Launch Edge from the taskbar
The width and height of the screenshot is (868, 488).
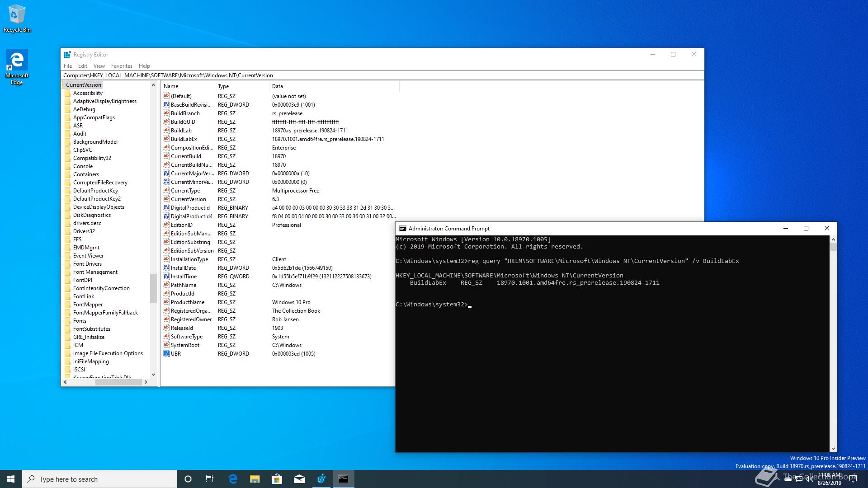point(233,479)
